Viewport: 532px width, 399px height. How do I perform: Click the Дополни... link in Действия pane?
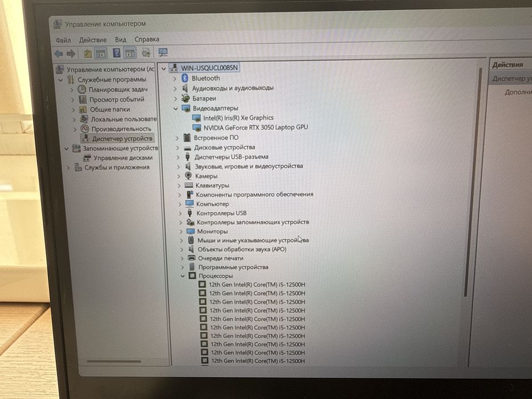point(518,92)
